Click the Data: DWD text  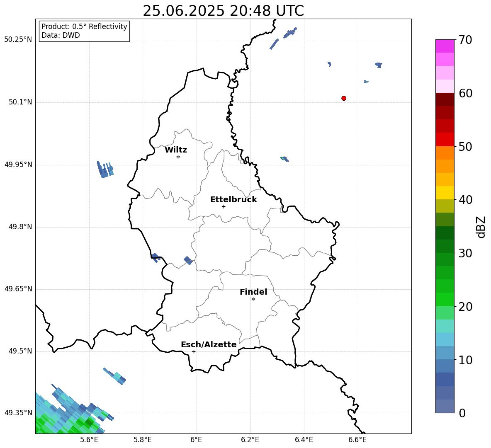click(x=61, y=35)
